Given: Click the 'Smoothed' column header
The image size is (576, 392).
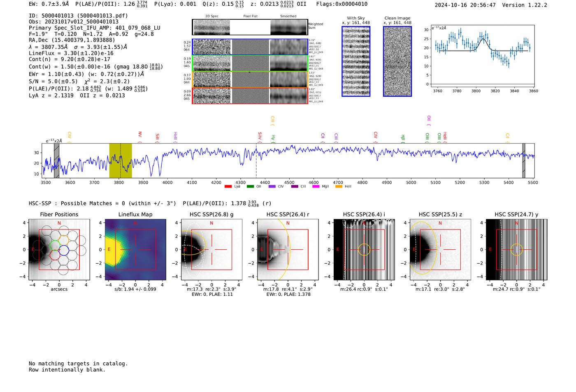Looking at the screenshot, I should tap(288, 16).
